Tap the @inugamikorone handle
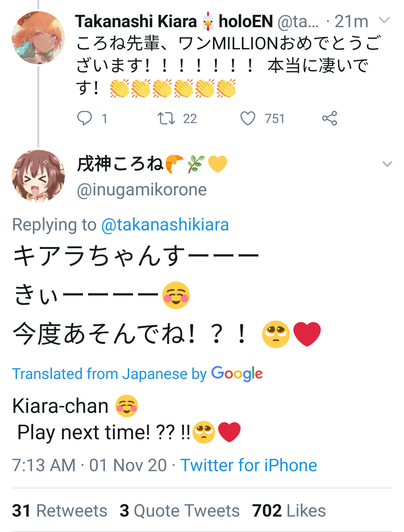404x532 pixels. tap(142, 190)
